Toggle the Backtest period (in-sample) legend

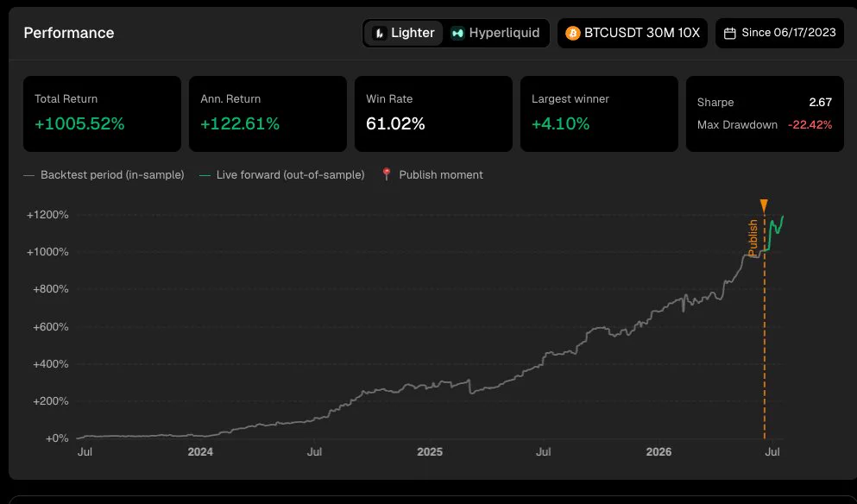coord(104,175)
